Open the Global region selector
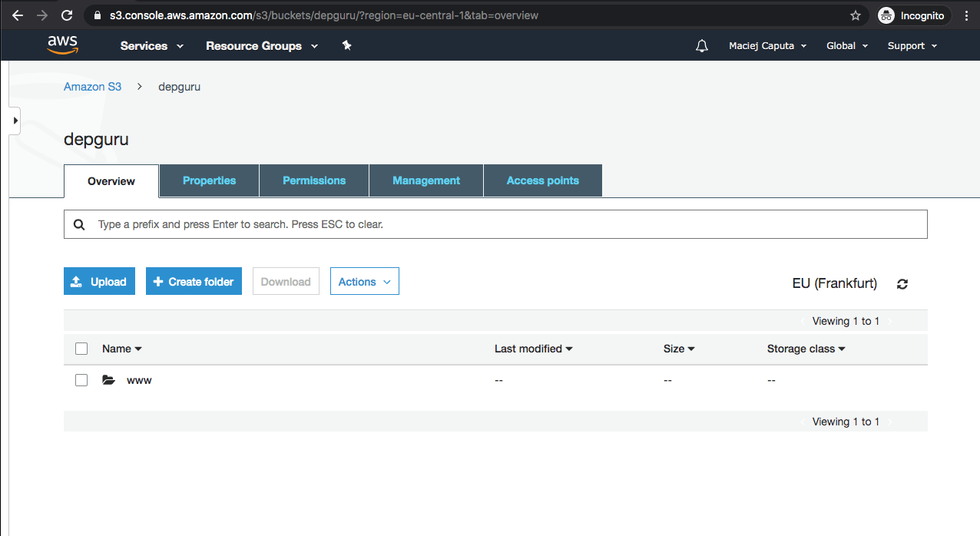980x536 pixels. click(x=846, y=46)
